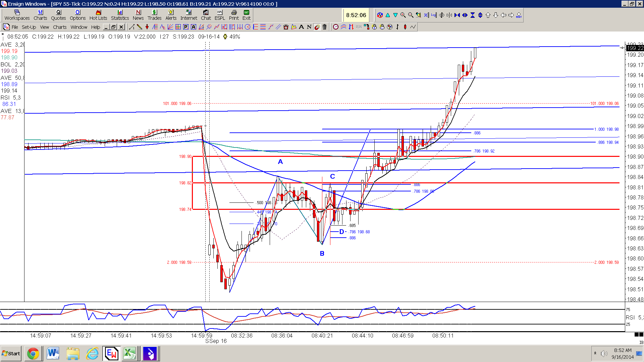Select the pencil drawing tool

click(x=139, y=27)
